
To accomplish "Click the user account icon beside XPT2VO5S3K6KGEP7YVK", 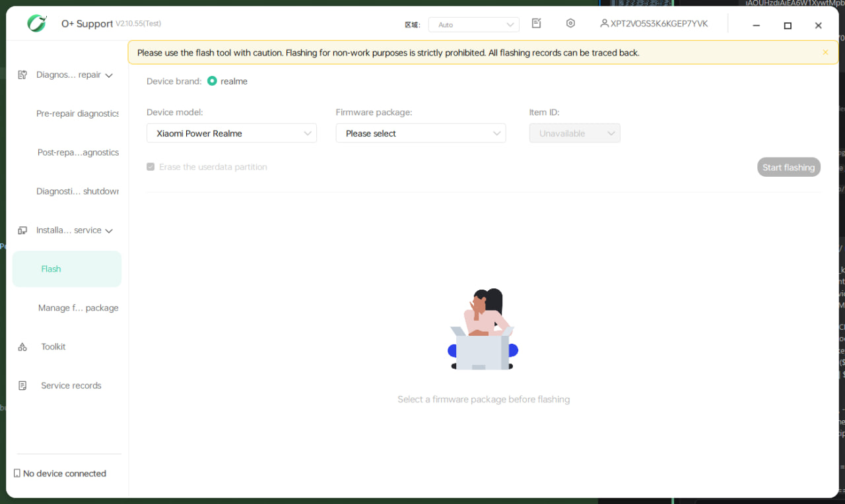I will [x=605, y=23].
